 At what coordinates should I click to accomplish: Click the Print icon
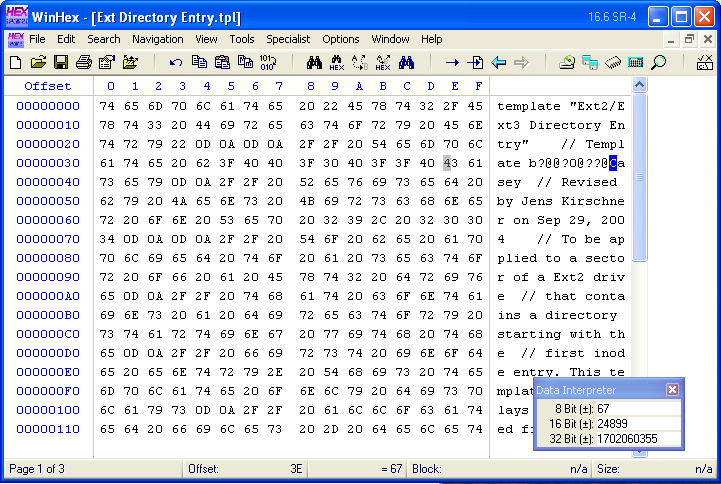point(84,62)
